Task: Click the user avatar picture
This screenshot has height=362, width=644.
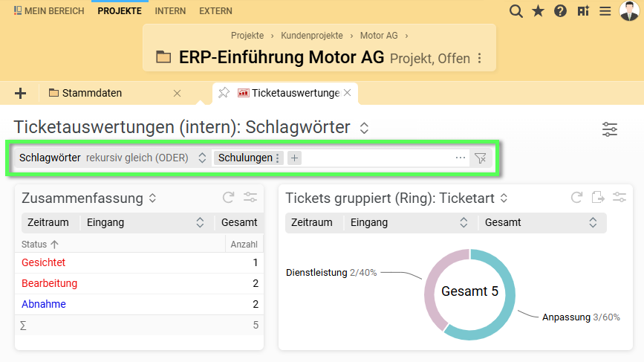Action: (x=628, y=11)
